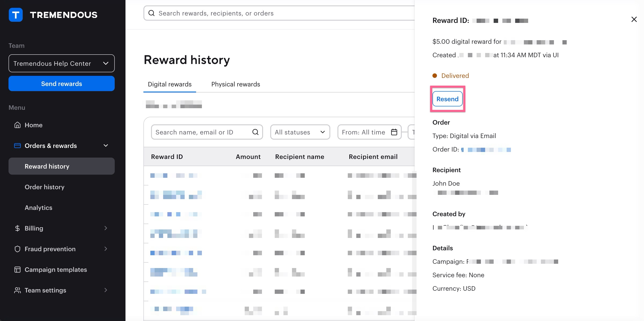Click the Home house icon
This screenshot has width=644, height=321.
click(x=17, y=125)
